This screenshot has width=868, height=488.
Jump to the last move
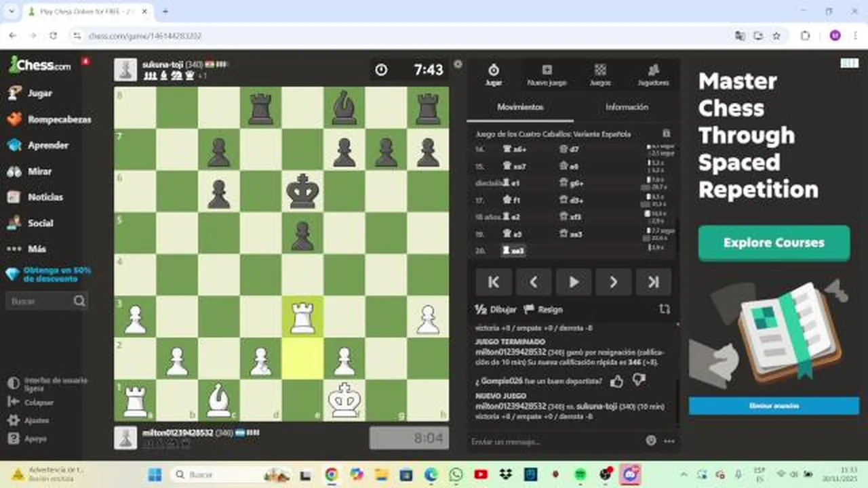point(654,282)
